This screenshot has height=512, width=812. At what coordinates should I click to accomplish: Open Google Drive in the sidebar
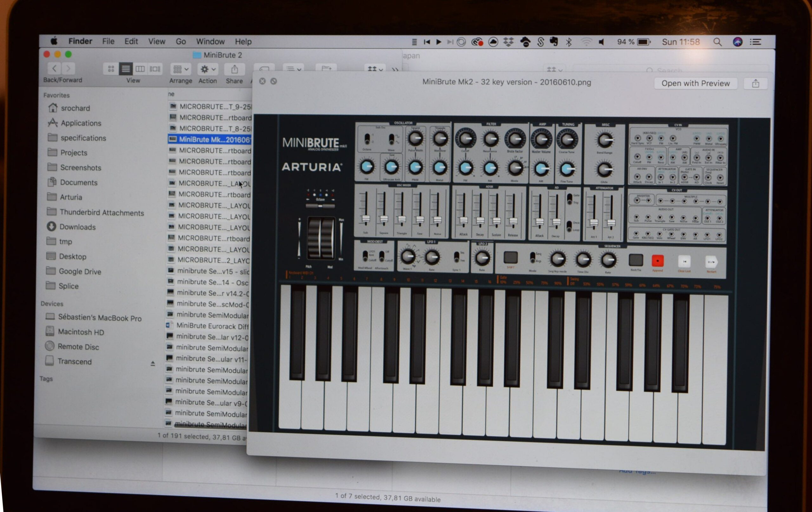click(x=80, y=271)
